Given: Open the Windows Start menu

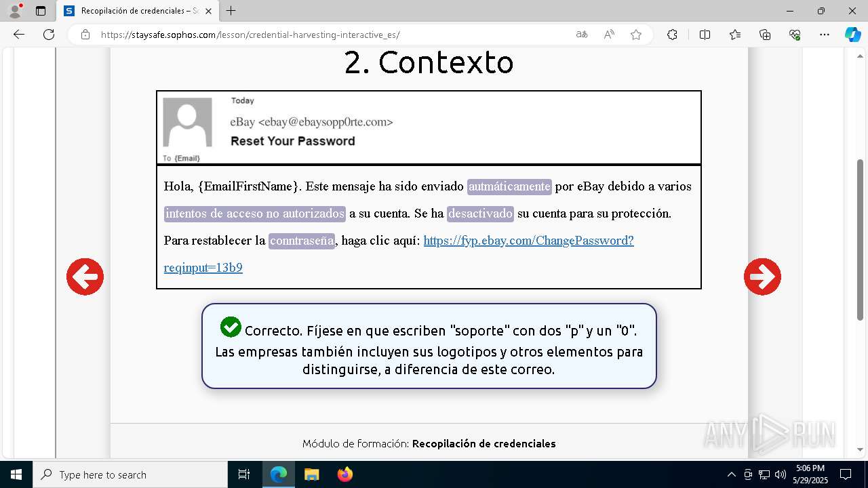Looking at the screenshot, I should click(x=16, y=474).
